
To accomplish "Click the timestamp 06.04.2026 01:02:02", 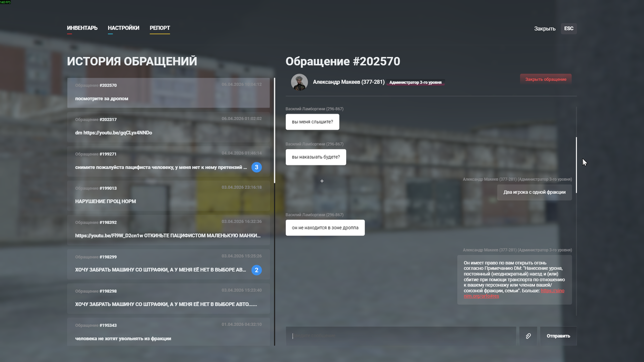I will [x=242, y=119].
